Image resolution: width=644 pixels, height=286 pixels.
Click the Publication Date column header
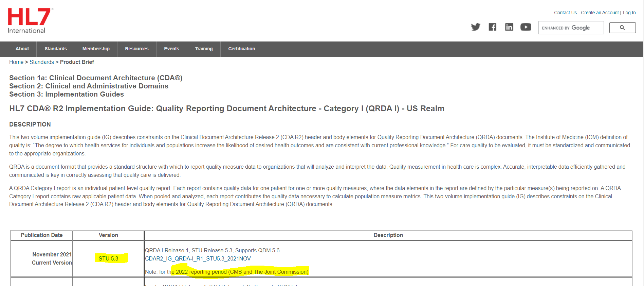tap(42, 235)
